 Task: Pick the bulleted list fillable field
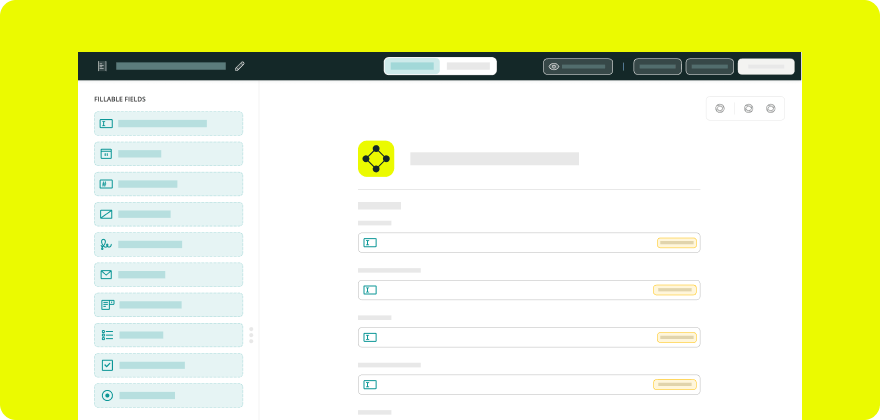tap(168, 335)
